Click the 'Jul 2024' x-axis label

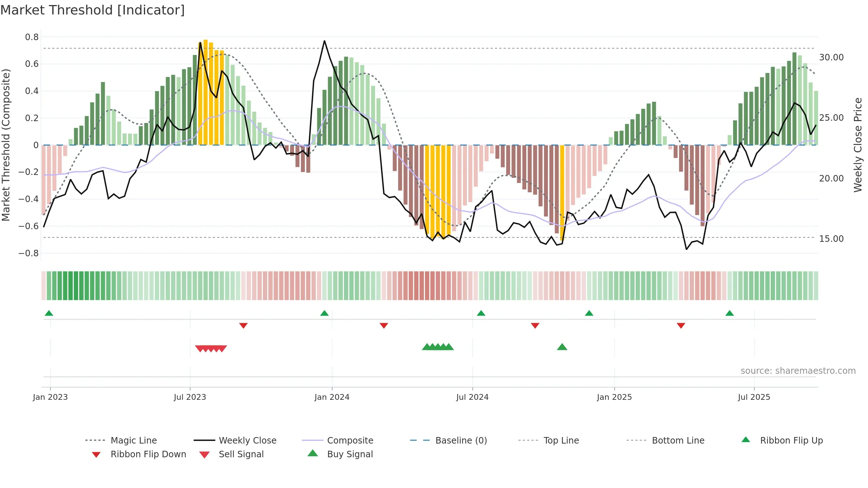coord(472,397)
